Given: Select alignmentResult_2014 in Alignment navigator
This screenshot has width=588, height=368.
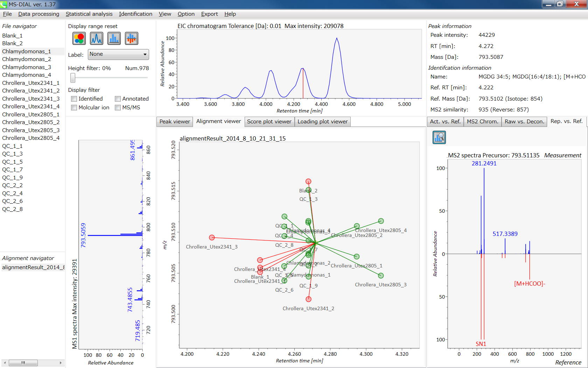Looking at the screenshot, I should click(33, 267).
